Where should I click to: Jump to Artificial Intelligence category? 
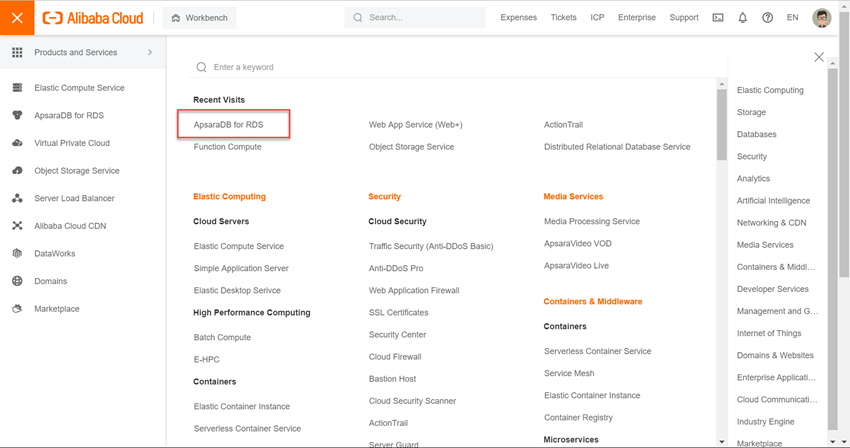773,201
